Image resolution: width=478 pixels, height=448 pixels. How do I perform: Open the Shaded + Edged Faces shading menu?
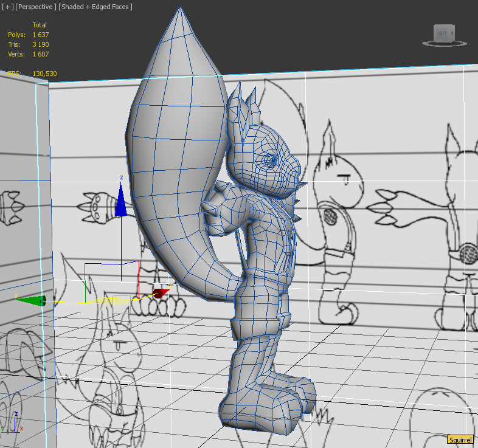coord(95,7)
